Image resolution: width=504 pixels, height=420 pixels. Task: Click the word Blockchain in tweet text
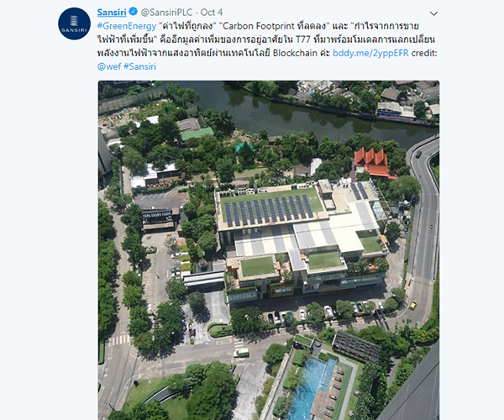(295, 53)
